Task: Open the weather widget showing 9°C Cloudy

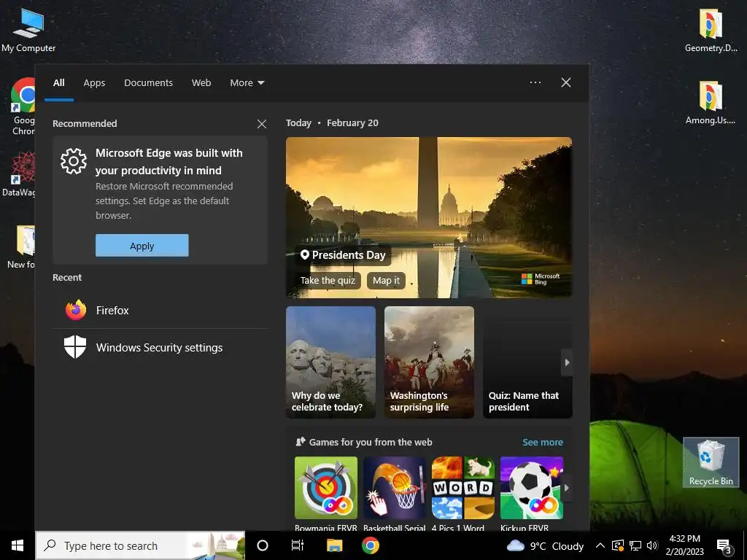Action: (x=546, y=545)
